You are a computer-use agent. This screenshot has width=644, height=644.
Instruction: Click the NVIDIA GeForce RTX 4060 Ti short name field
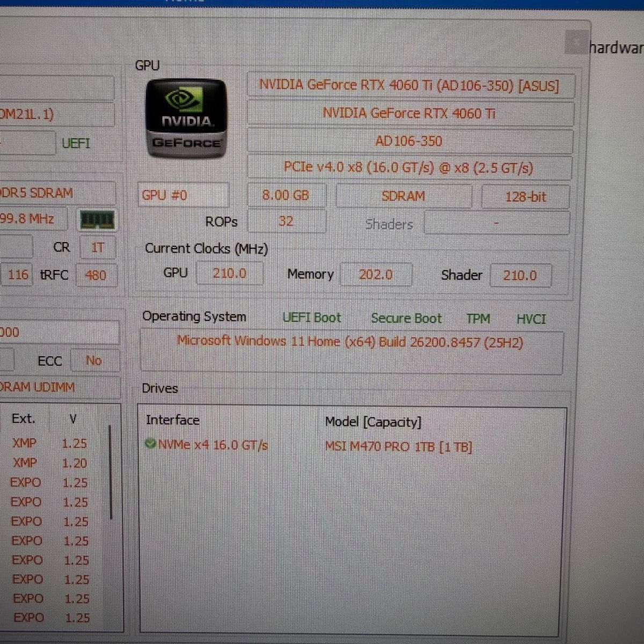pyautogui.click(x=409, y=113)
